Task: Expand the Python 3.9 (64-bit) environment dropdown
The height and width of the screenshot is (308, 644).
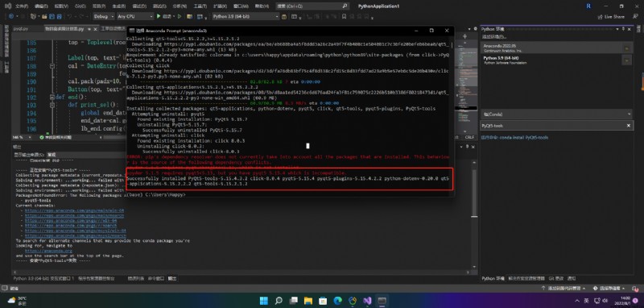Action: click(246, 16)
